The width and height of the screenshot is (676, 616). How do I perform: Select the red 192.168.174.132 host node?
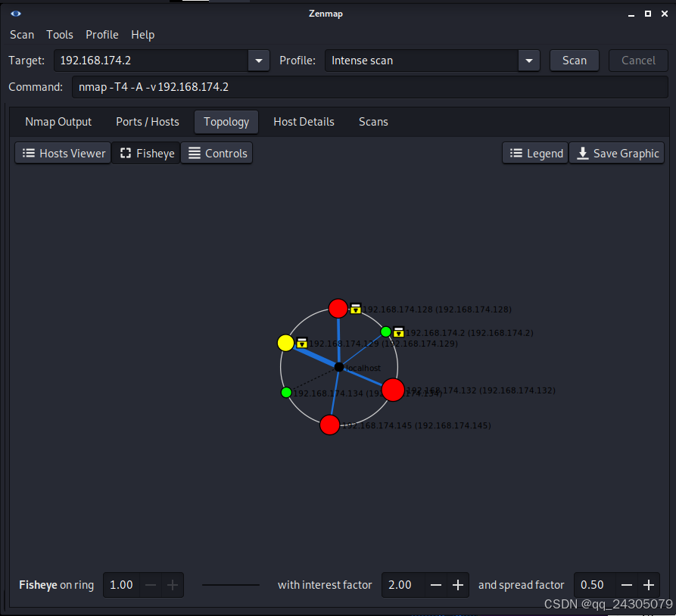click(x=393, y=390)
